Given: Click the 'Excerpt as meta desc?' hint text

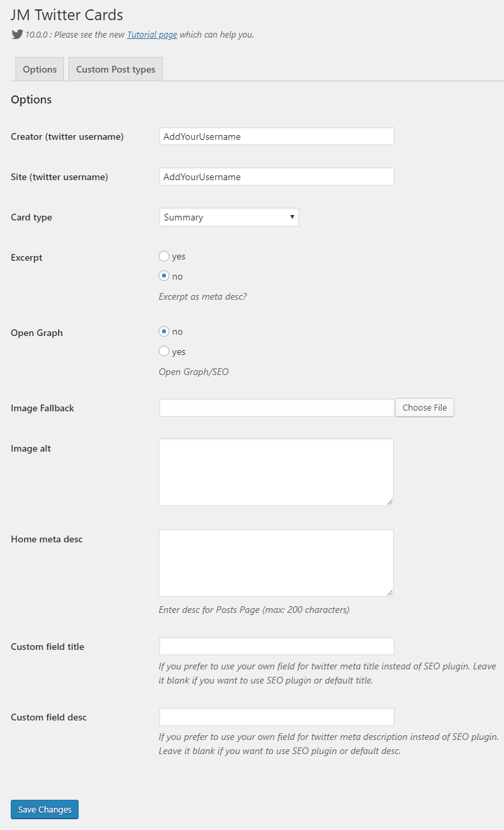Looking at the screenshot, I should 202,296.
